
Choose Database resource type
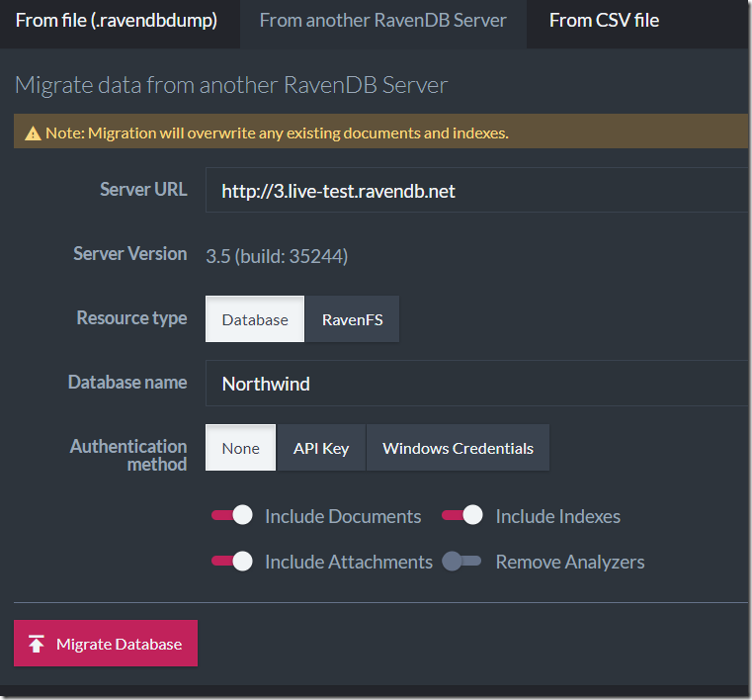click(255, 319)
